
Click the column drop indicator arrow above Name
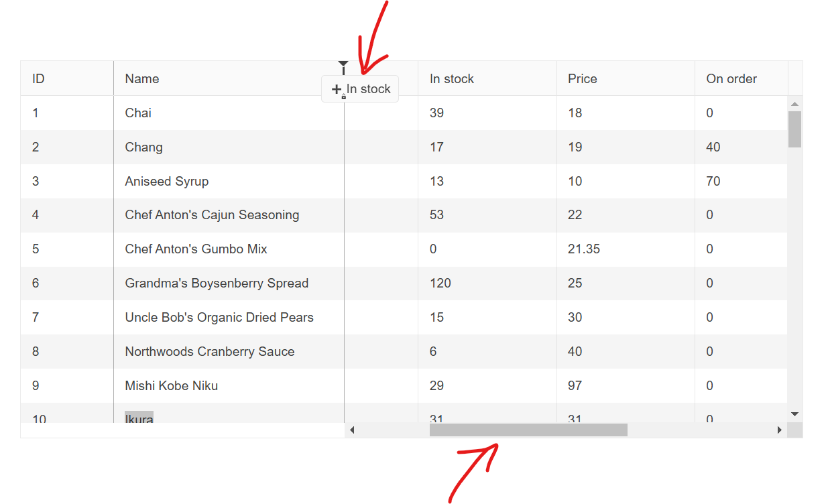point(343,64)
